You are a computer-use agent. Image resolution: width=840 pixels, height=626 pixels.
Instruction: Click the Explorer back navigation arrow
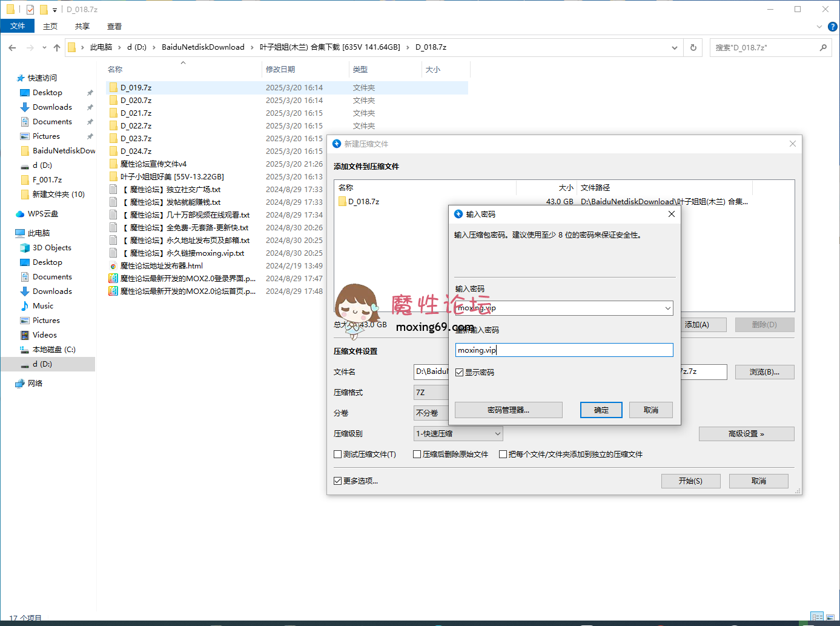tap(12, 47)
